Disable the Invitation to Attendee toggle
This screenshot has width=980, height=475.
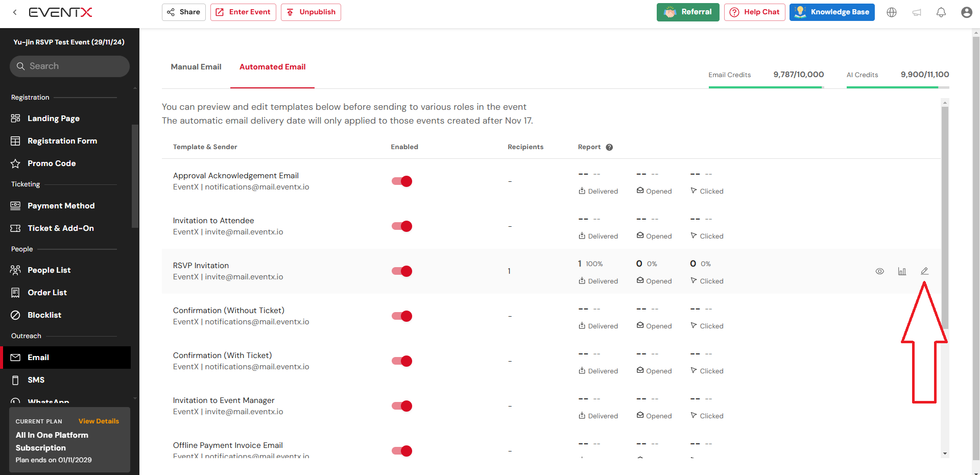(x=402, y=226)
